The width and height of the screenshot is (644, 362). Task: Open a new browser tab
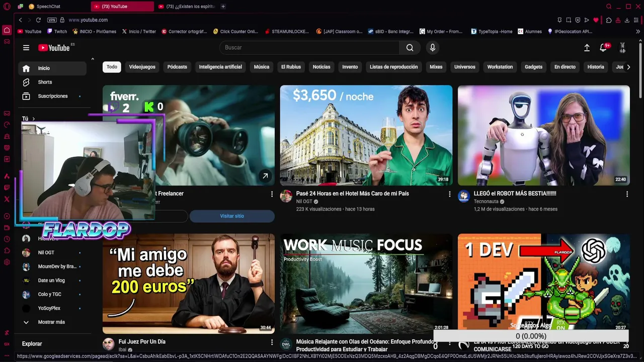pyautogui.click(x=223, y=7)
